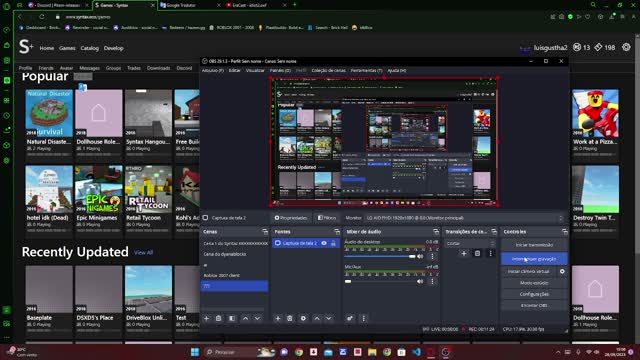Viewport: 640px width, 360px height.
Task: Toggle Modo estúdio in Controles
Action: tap(534, 283)
